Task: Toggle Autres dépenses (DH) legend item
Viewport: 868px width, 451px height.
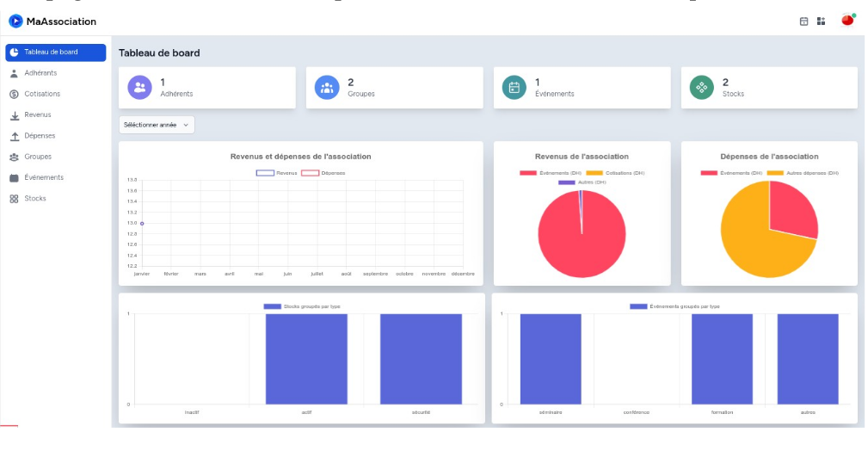Action: (803, 173)
